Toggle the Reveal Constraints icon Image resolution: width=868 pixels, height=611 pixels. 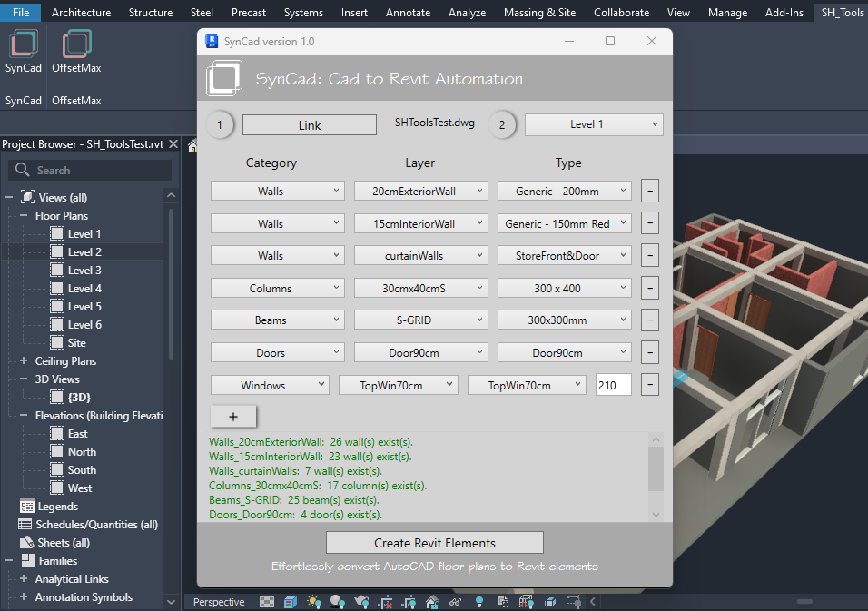click(574, 602)
